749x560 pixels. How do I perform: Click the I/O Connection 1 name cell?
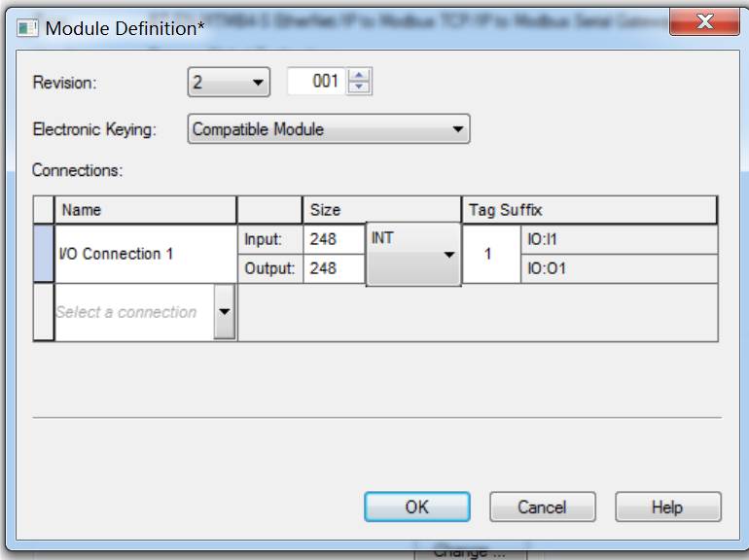(146, 254)
